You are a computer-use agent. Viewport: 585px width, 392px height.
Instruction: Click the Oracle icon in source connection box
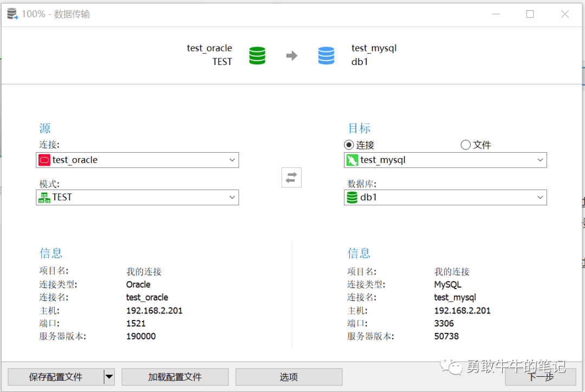click(x=44, y=160)
